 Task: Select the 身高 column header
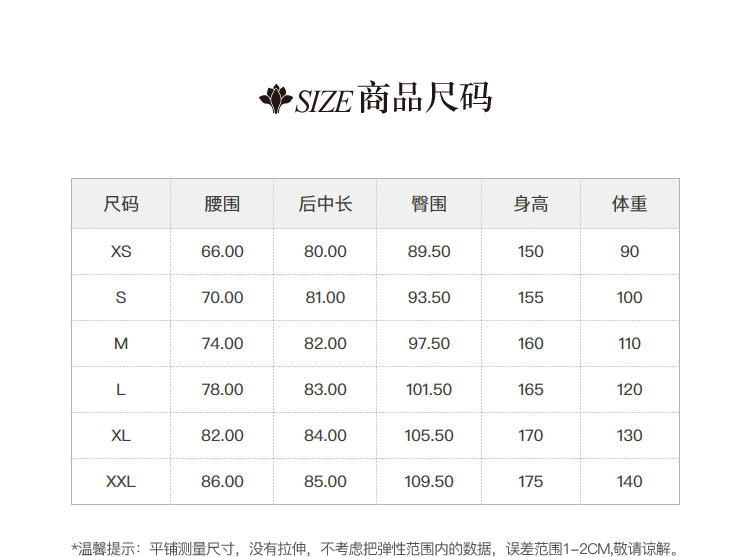point(531,204)
